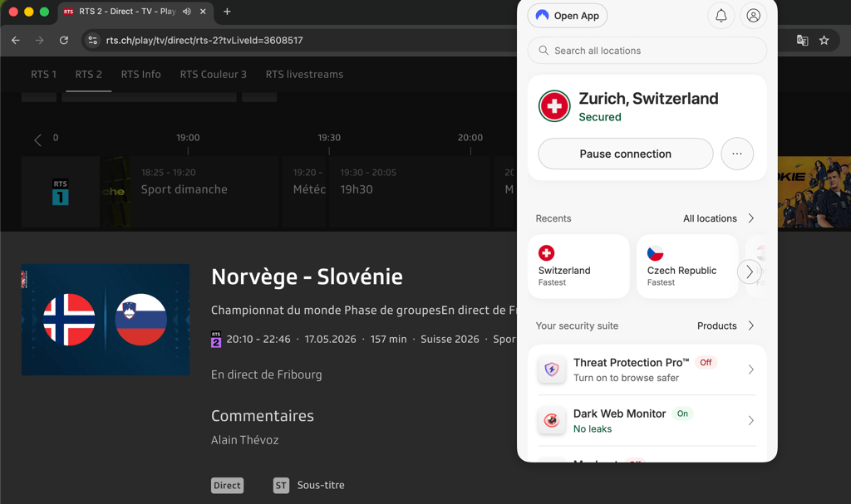This screenshot has height=504, width=851.
Task: Bookmark this page with the star icon
Action: coord(824,40)
